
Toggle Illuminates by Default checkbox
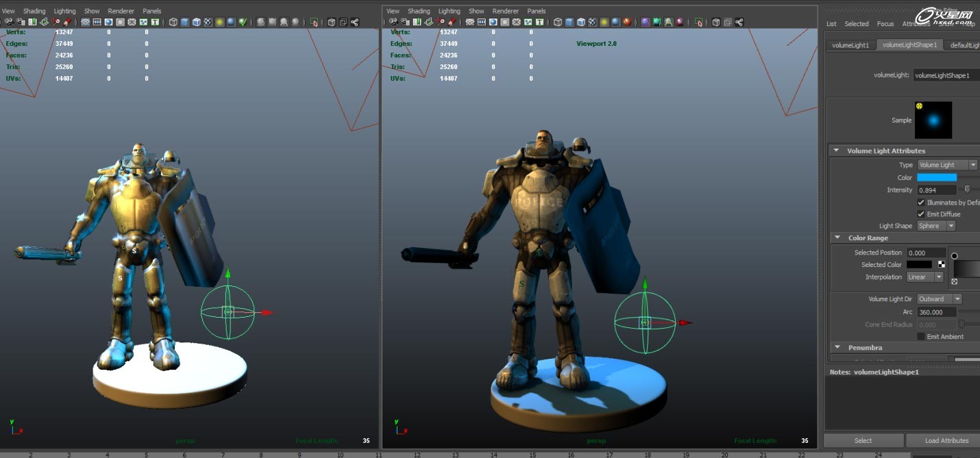pos(921,203)
